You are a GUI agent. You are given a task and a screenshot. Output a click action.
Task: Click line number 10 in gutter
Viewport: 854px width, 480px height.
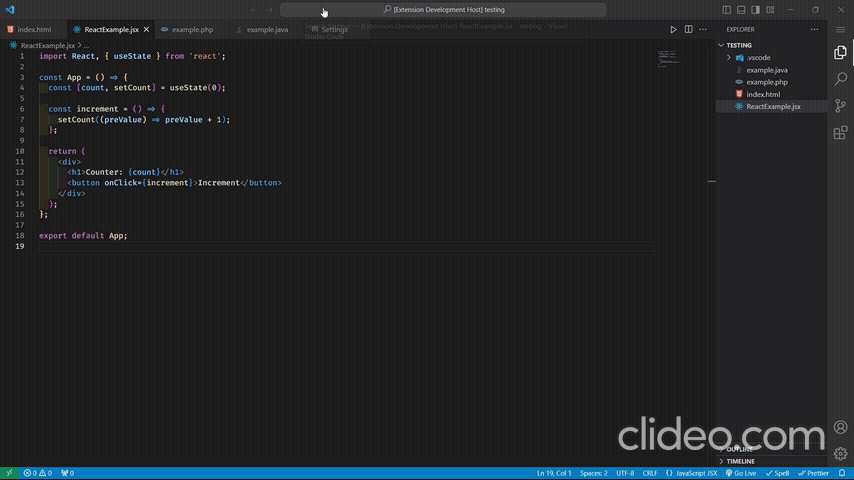click(x=20, y=151)
